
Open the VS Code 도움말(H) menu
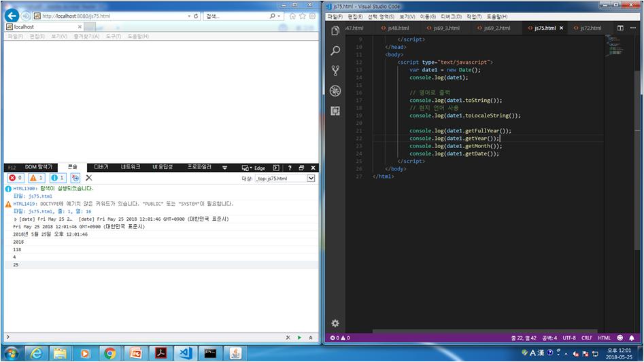(x=496, y=16)
